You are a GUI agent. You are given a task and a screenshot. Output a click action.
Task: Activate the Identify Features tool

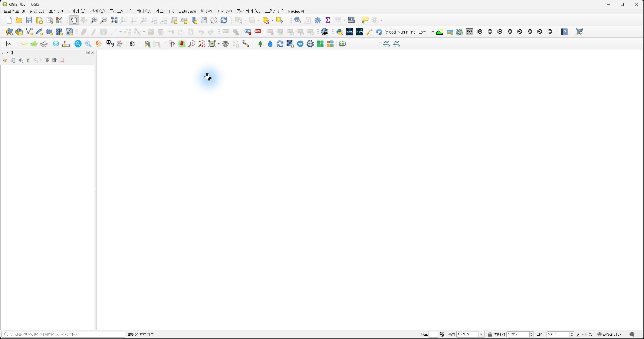[x=298, y=20]
